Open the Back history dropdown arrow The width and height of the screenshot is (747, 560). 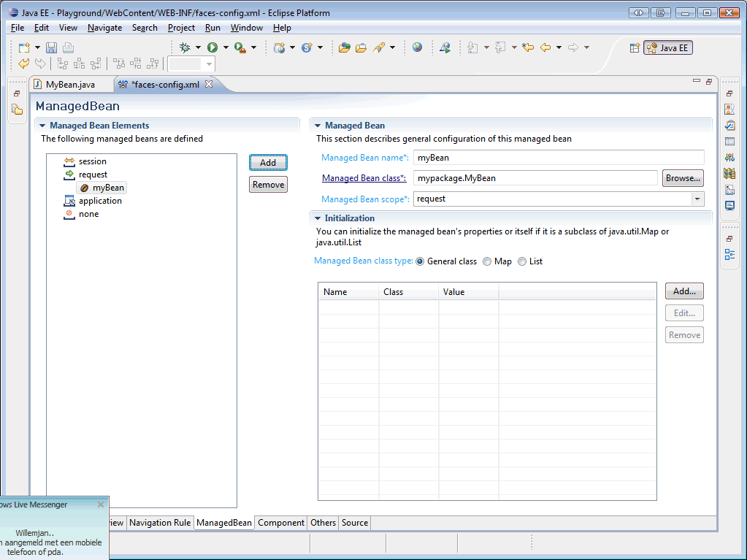point(559,47)
